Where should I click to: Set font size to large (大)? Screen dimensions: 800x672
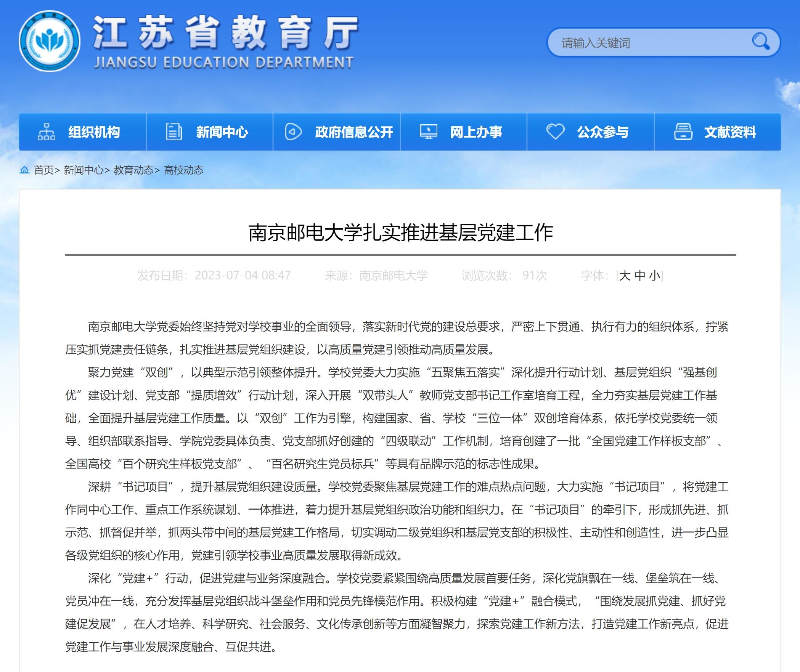(x=624, y=276)
